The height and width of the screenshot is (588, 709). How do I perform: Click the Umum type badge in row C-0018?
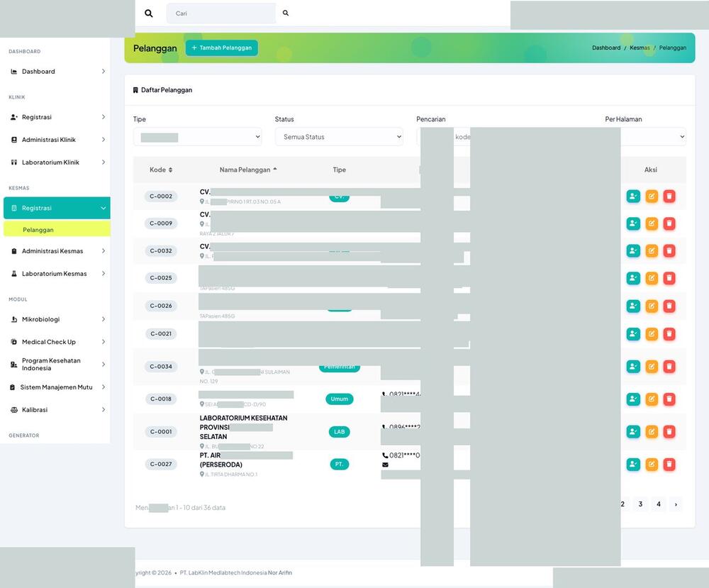pos(339,399)
